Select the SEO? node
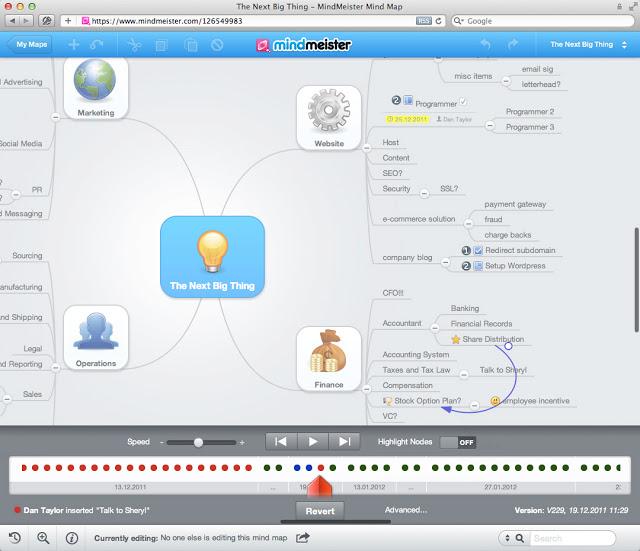640x551 pixels. tap(392, 173)
